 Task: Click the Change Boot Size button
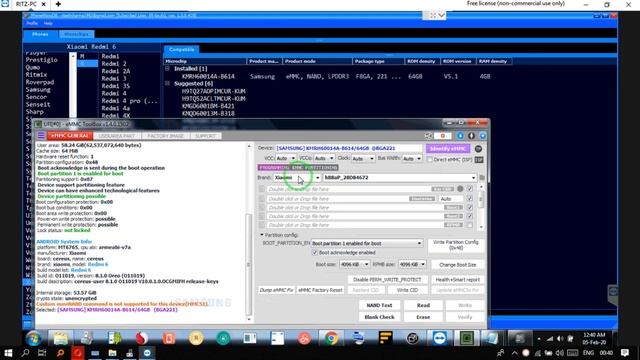tap(457, 264)
